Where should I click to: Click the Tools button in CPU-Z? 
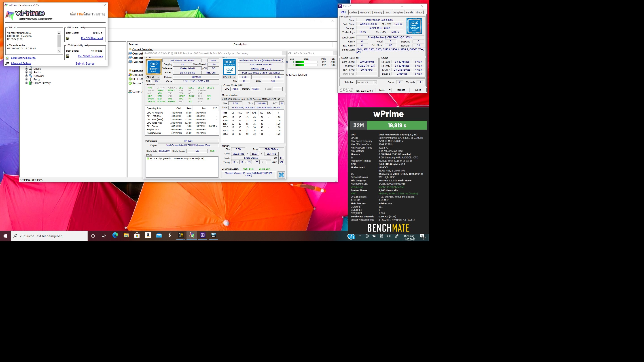click(x=382, y=90)
